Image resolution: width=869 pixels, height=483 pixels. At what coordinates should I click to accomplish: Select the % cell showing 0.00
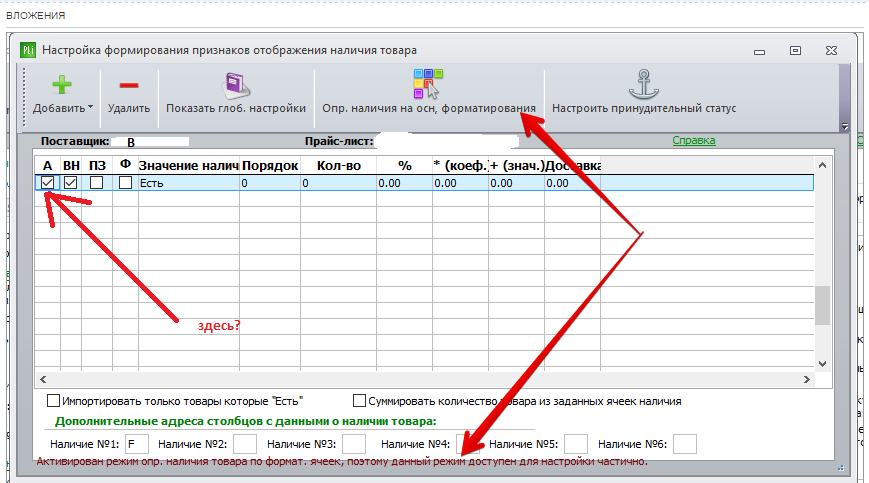coord(405,183)
